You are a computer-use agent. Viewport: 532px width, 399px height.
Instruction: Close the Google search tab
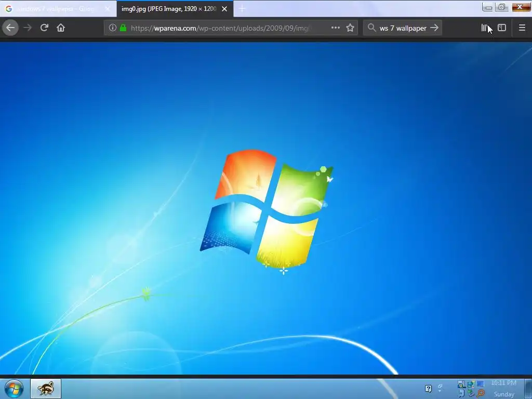[107, 9]
